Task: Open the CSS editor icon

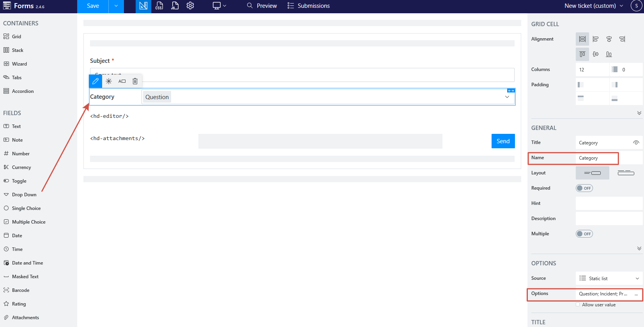Action: point(159,6)
